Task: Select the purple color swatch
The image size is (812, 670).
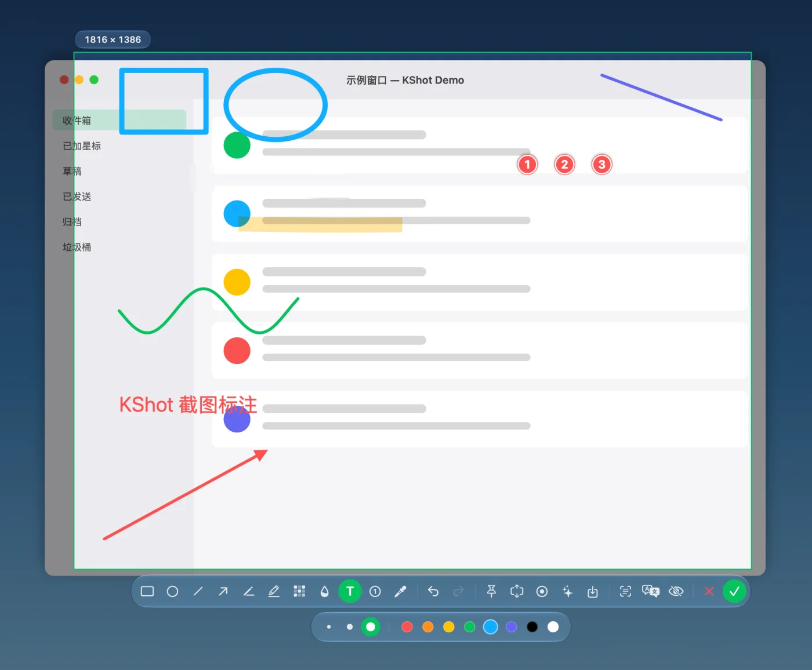Action: coord(512,627)
